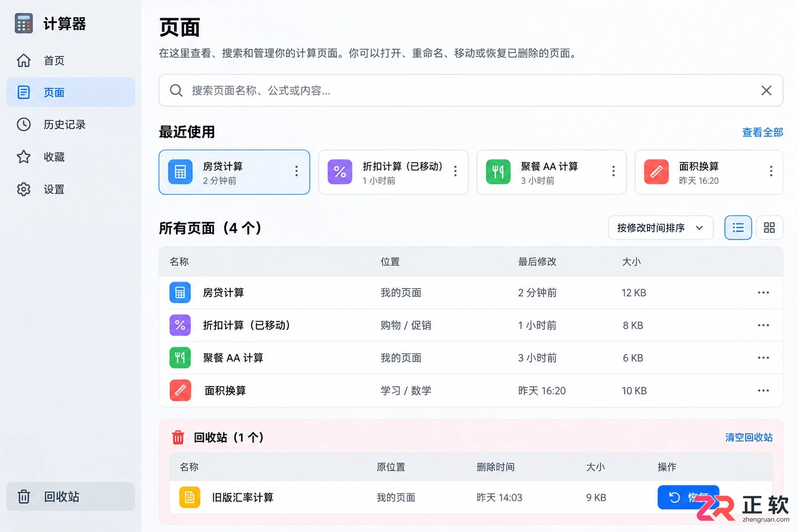Open row menu for 折扣计算（已移动）
This screenshot has height=532, width=798.
tap(763, 325)
